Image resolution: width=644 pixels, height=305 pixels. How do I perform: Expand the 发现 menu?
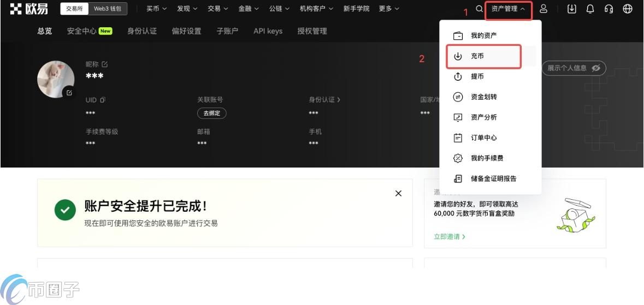click(x=187, y=9)
